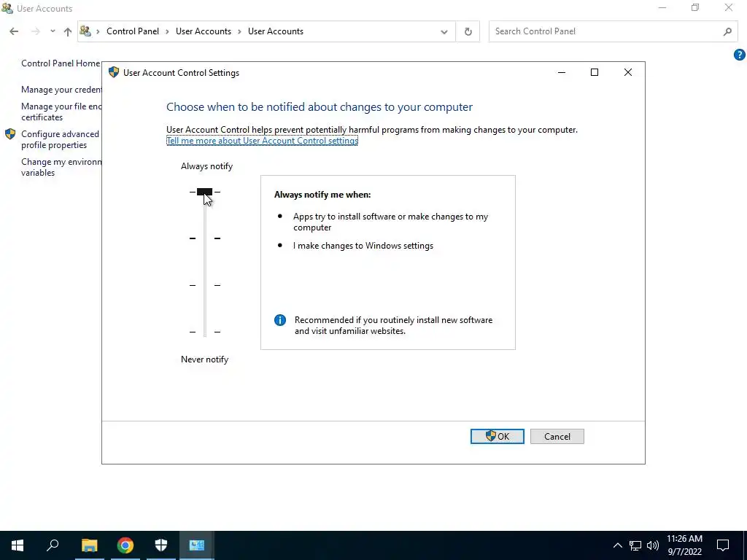Viewport: 747px width, 560px height.
Task: Click the search magnifier icon
Action: [x=727, y=31]
